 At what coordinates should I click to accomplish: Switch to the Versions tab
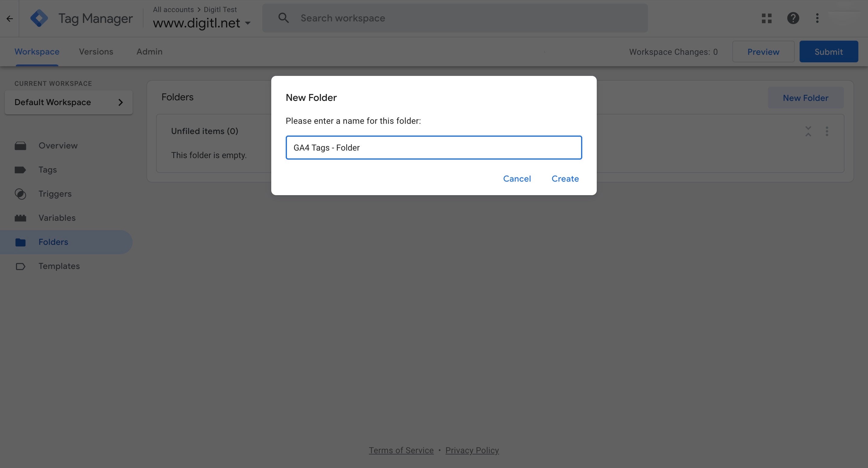96,52
